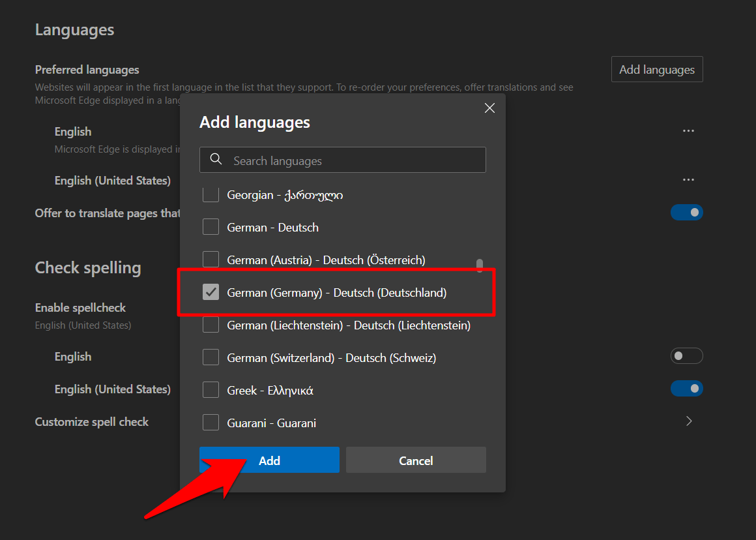
Task: Click the search magnifier icon
Action: pyautogui.click(x=216, y=160)
